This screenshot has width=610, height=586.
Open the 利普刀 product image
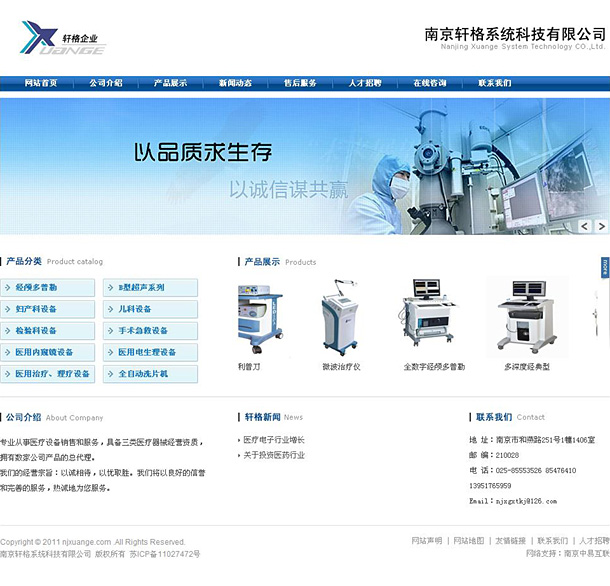tap(252, 317)
